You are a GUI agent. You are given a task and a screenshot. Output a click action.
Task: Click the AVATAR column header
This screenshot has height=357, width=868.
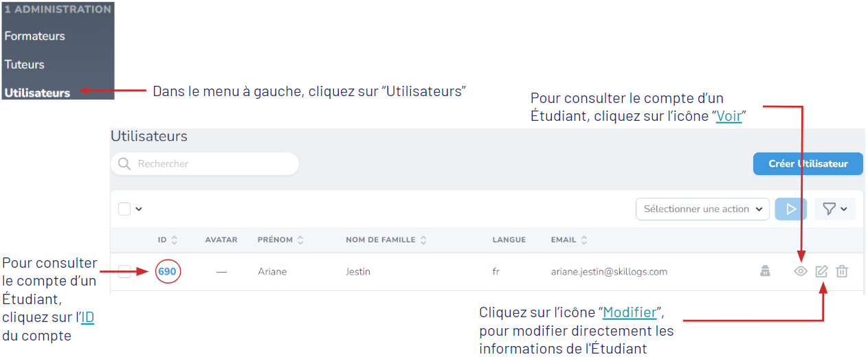[221, 240]
